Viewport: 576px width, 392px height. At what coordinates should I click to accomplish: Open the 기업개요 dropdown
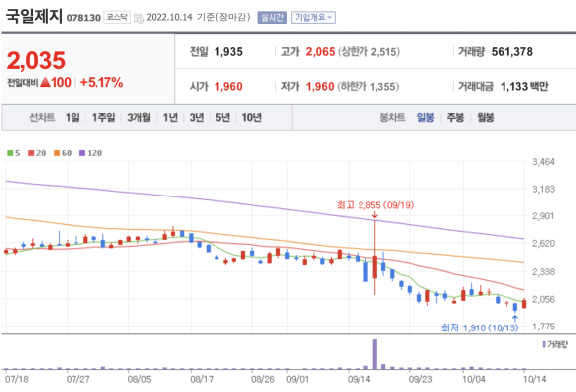coord(314,17)
